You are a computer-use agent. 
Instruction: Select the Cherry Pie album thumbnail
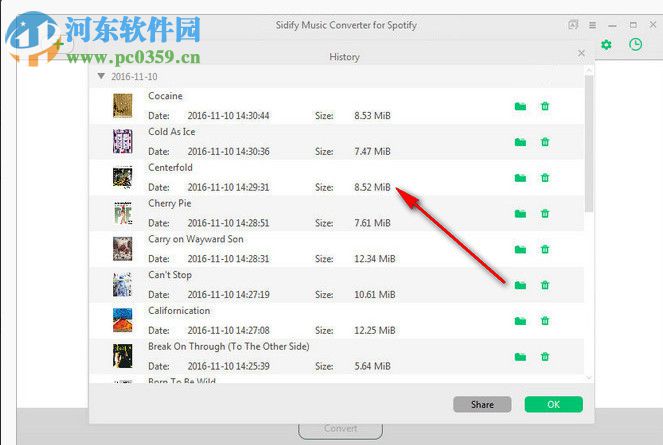coord(123,213)
